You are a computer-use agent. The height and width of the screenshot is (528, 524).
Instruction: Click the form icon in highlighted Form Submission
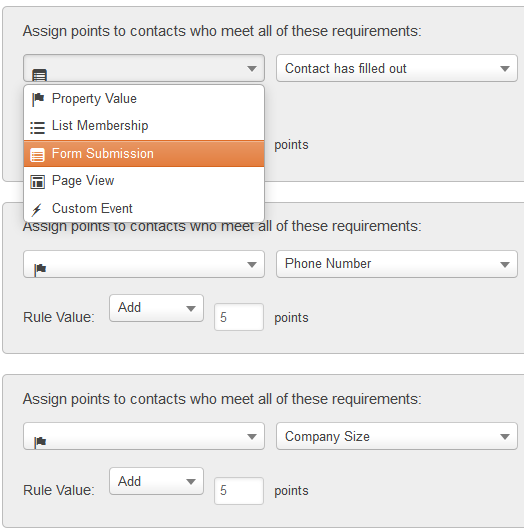coord(37,155)
